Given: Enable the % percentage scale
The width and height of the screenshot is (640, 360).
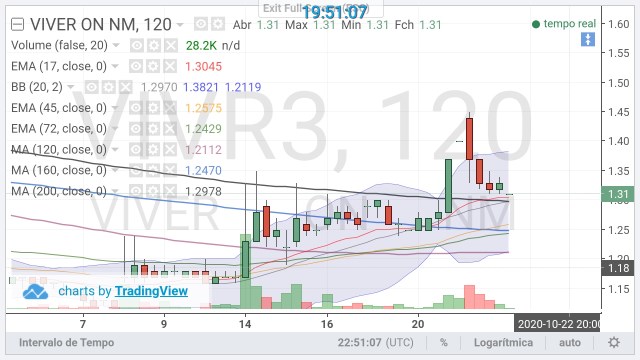Looking at the screenshot, I should click(444, 342).
